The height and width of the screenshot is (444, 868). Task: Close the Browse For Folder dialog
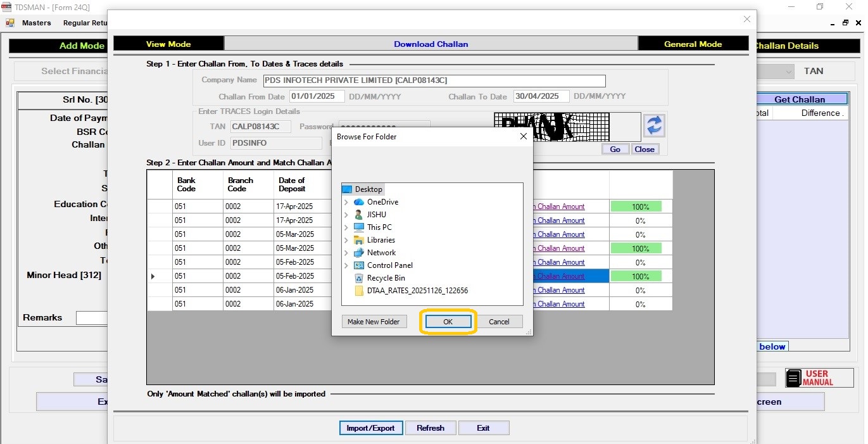524,136
